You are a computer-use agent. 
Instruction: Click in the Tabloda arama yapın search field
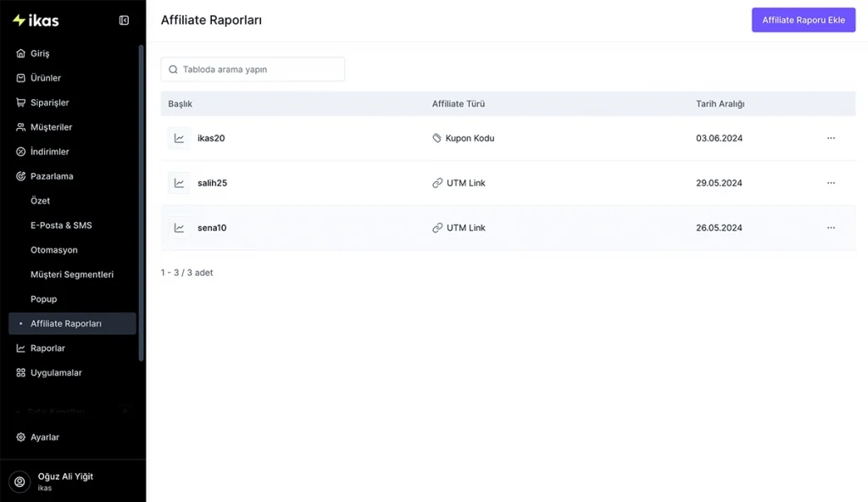coord(259,70)
